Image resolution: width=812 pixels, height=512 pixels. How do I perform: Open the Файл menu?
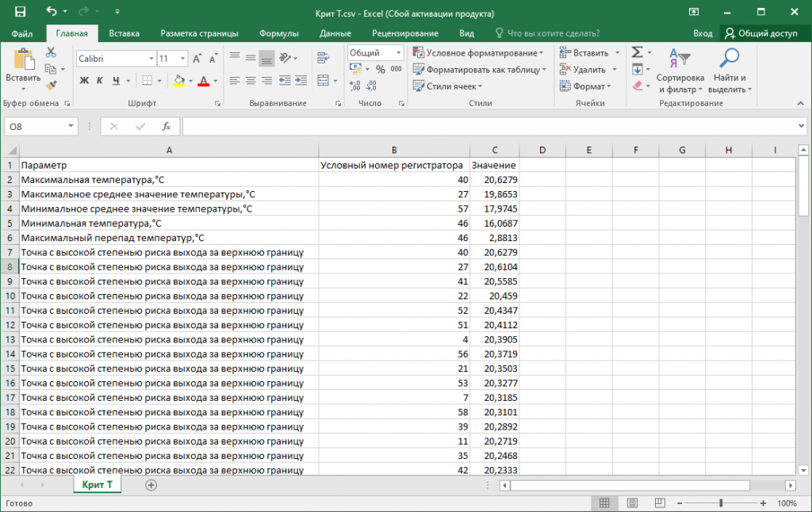[x=22, y=33]
